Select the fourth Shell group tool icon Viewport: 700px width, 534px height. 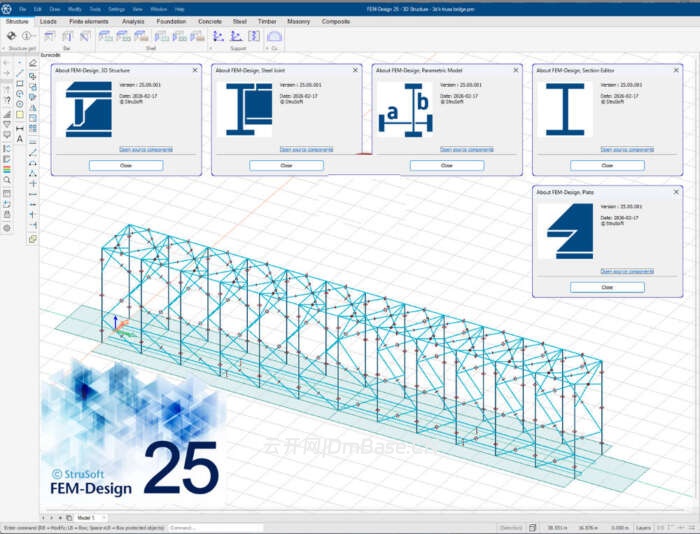click(x=162, y=36)
